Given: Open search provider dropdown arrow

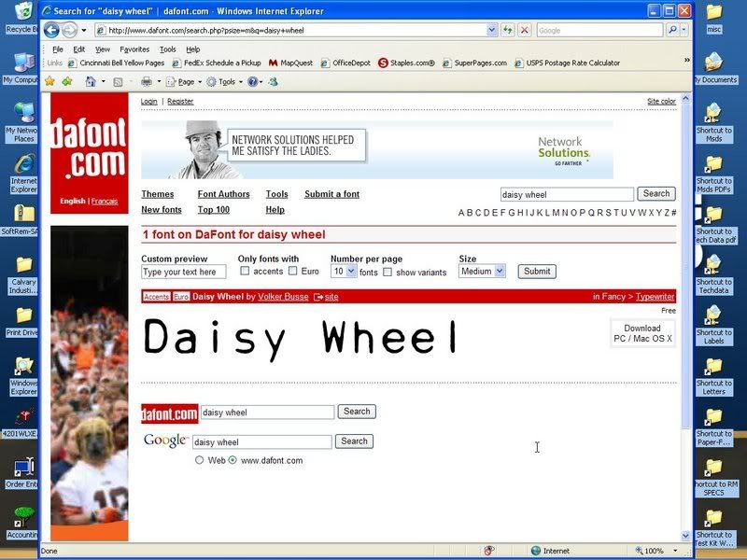Looking at the screenshot, I should [684, 30].
